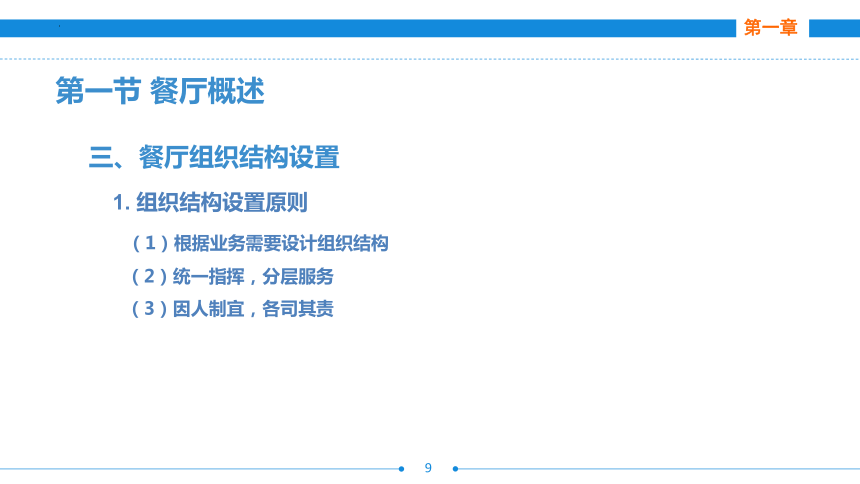This screenshot has height=484, width=860.
Task: Click the item （3）因人制宜，各司其责
Action: (x=232, y=308)
